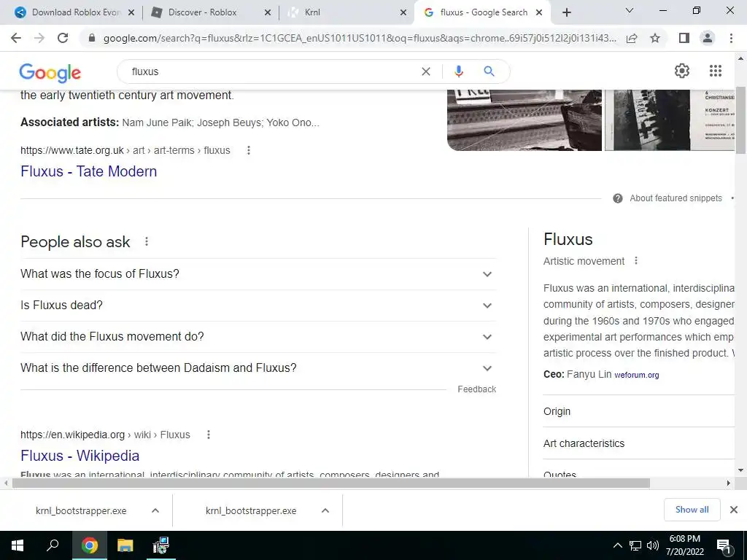
Task: Click the browser forward arrow
Action: [x=39, y=38]
